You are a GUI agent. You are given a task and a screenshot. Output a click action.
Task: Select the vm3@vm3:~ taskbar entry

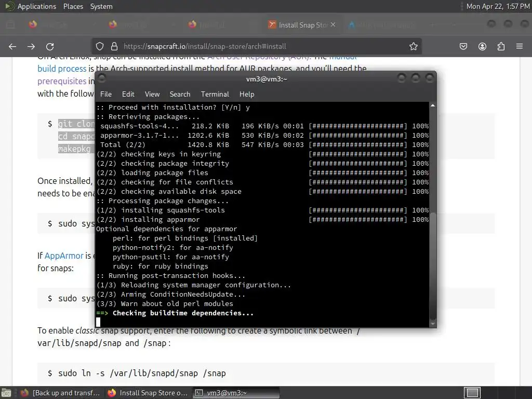(236, 393)
